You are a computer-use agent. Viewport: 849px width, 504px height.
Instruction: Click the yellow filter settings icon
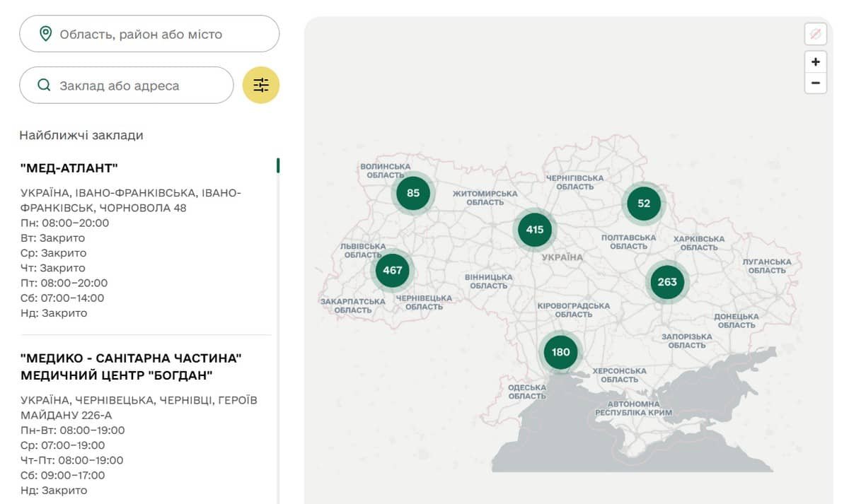click(261, 86)
